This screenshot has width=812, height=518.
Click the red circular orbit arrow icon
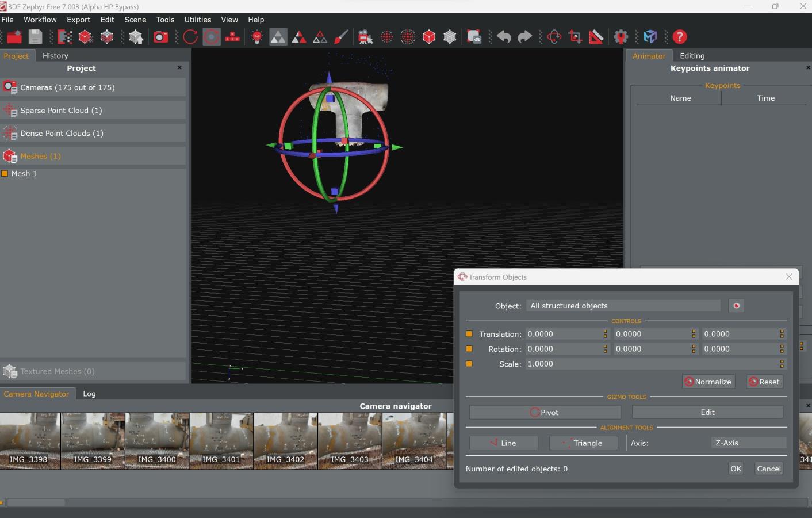(x=190, y=37)
